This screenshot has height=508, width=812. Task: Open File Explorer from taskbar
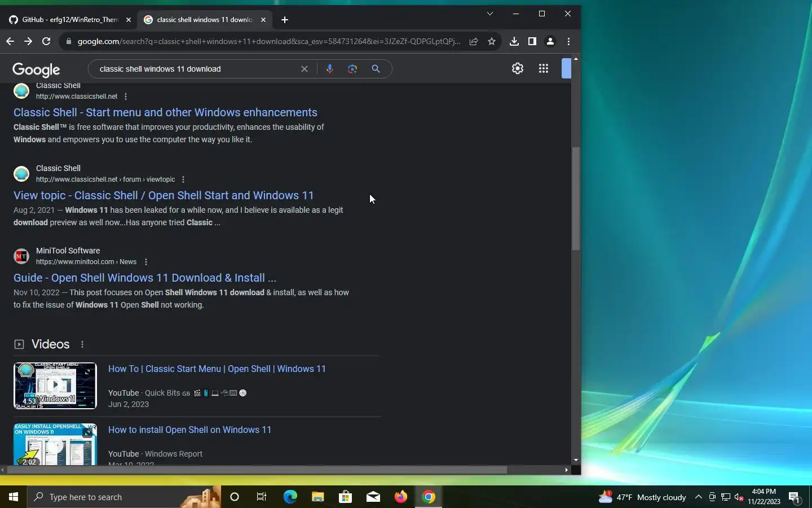pyautogui.click(x=317, y=497)
